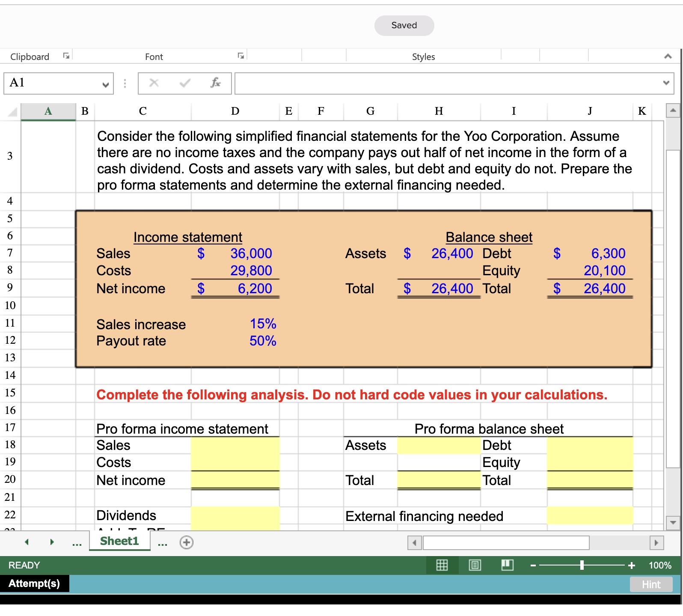Click the Balance sheet heading

point(489,237)
